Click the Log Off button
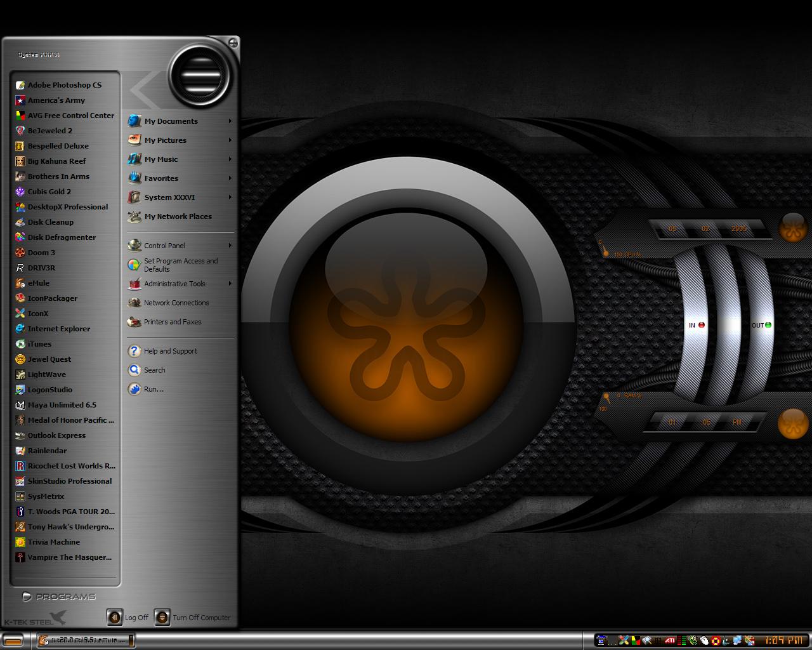 tap(128, 617)
